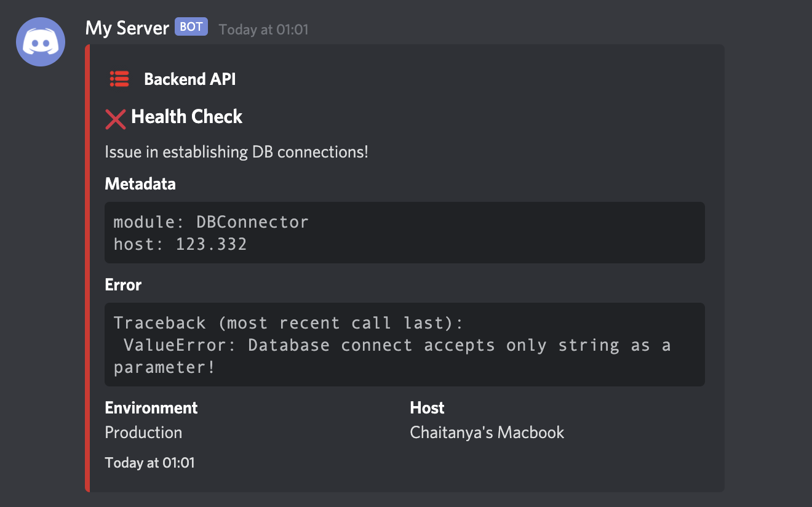Click the Error field heading
The image size is (812, 507).
pos(123,285)
